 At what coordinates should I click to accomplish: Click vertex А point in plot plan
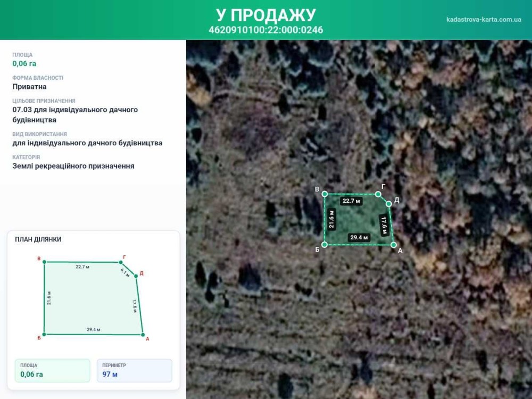[143, 335]
